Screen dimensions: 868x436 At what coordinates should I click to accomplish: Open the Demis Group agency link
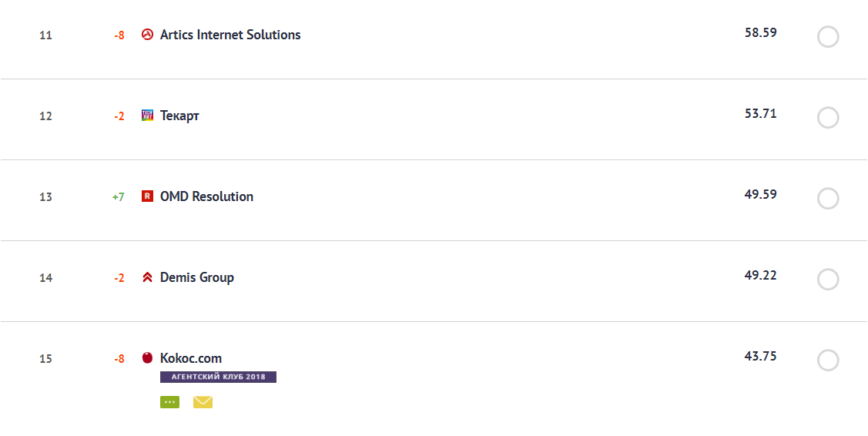pos(197,277)
